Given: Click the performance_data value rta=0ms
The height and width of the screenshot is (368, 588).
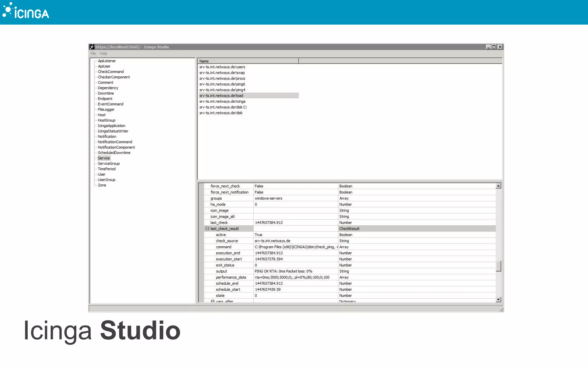Looking at the screenshot, I should point(292,277).
